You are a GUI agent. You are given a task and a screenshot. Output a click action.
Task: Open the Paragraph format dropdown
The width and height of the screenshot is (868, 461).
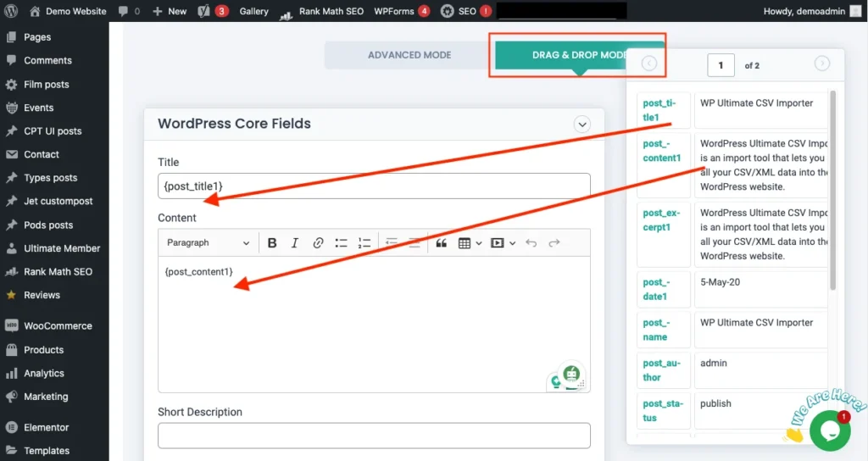(208, 243)
